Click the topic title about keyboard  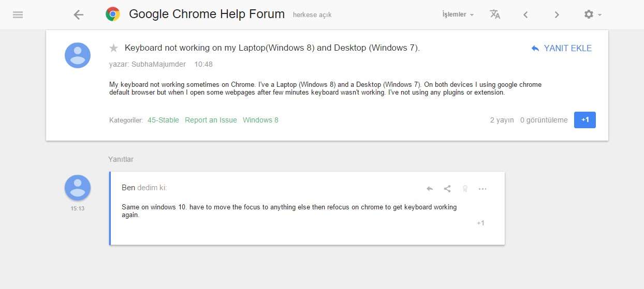pyautogui.click(x=272, y=48)
